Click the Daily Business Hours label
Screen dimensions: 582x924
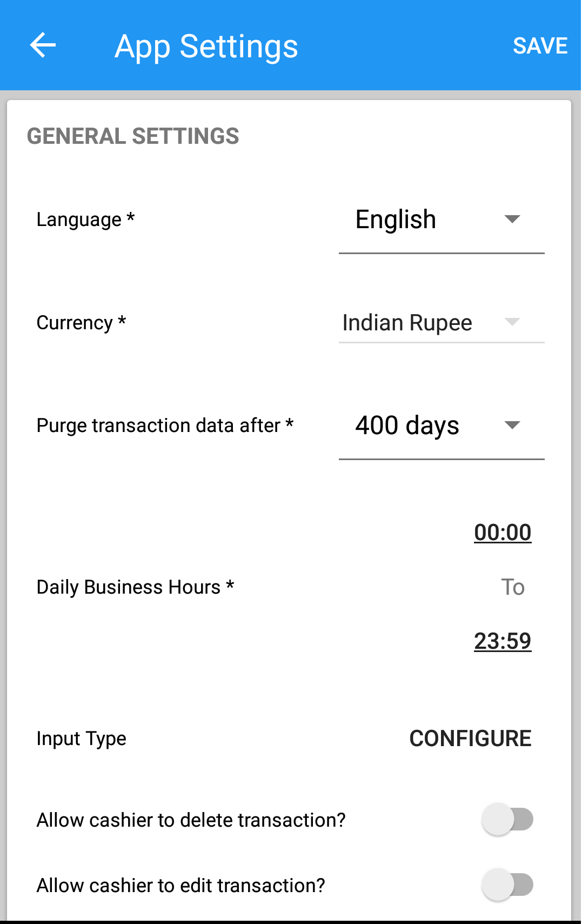pyautogui.click(x=135, y=587)
